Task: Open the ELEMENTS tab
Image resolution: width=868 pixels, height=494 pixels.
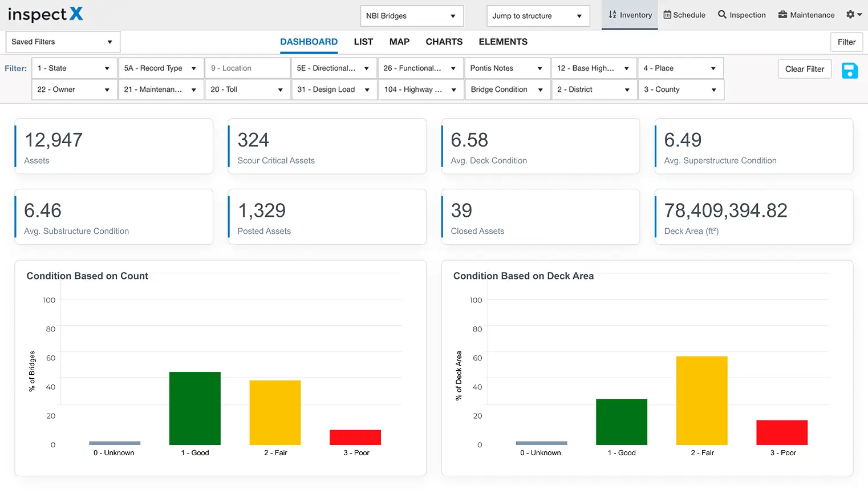Action: click(x=503, y=42)
